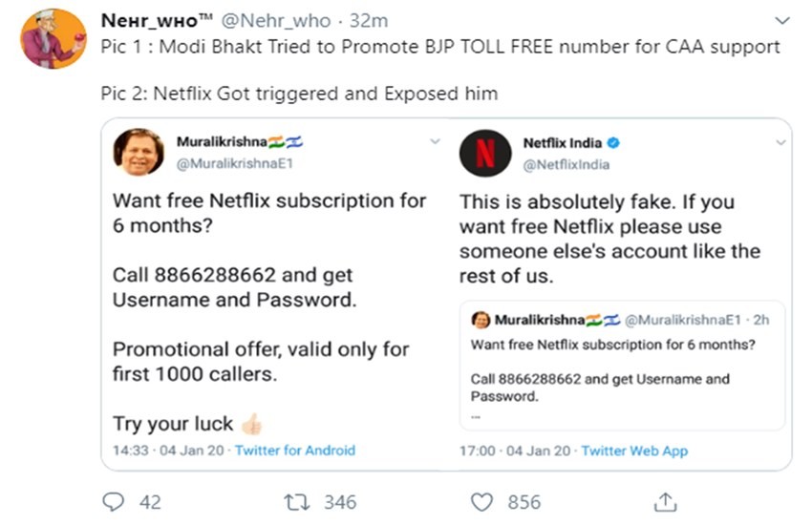Open the quoted tweet inside Netflix's reply
The image size is (812, 525).
(622, 367)
